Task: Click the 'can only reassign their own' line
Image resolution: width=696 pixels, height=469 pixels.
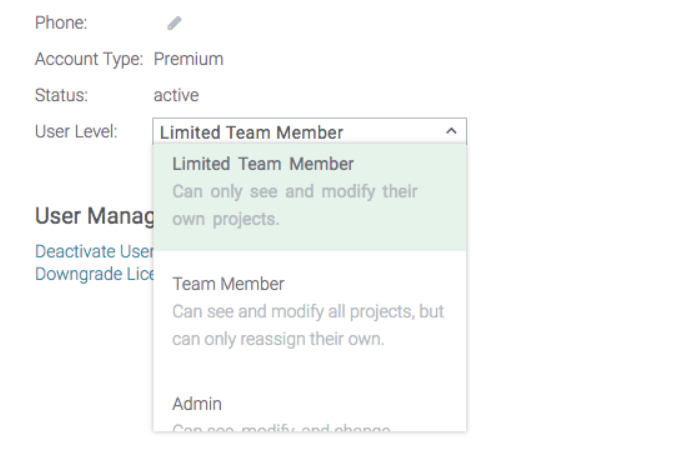Action: [x=278, y=339]
